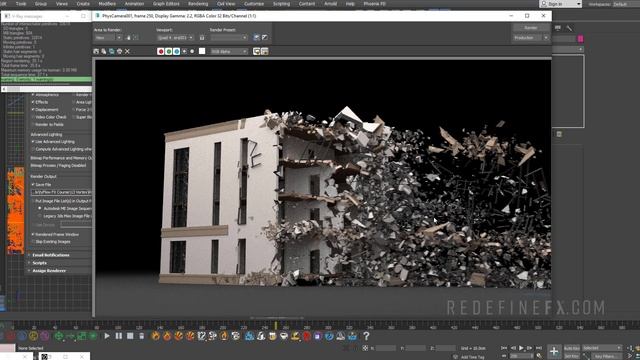The image size is (640, 360).
Task: Clear the rendered frame with X icon
Action: (x=127, y=51)
